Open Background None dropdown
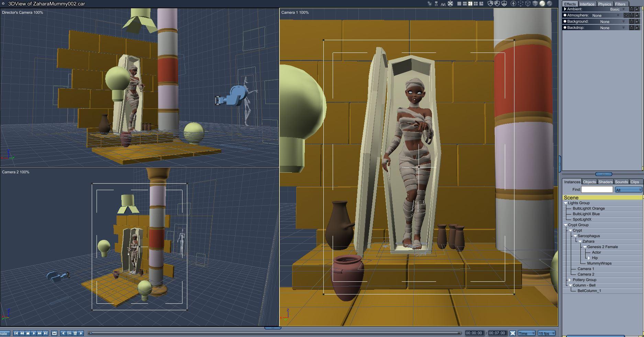644x337 pixels. 612,22
